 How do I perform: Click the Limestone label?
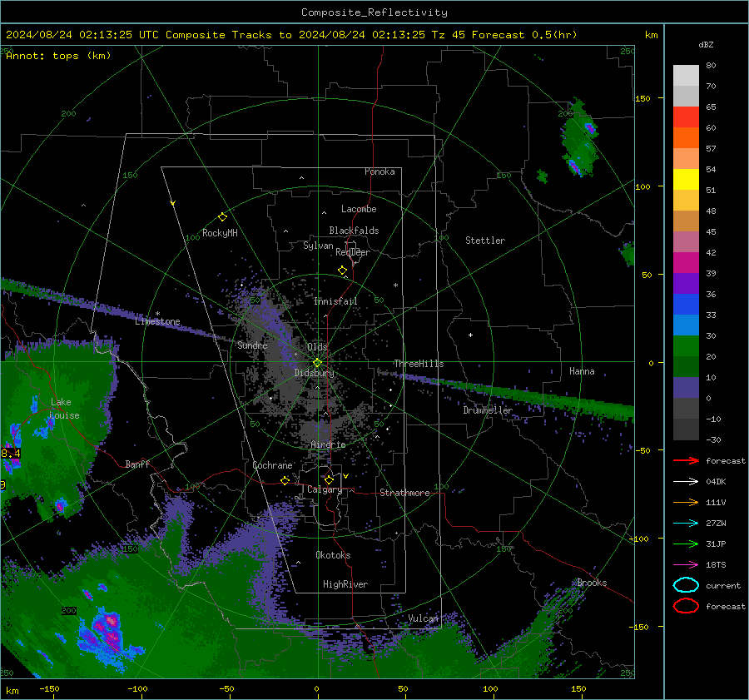[x=157, y=321]
